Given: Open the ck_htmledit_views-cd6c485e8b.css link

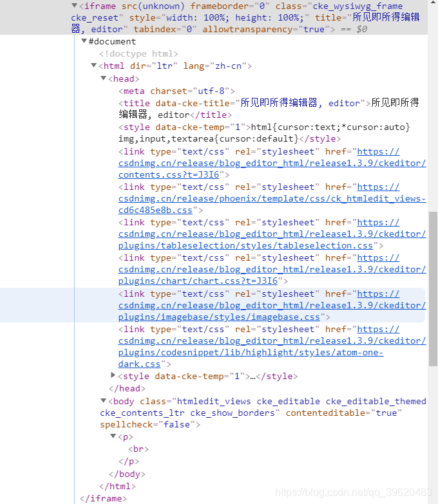Looking at the screenshot, I should (x=272, y=199).
